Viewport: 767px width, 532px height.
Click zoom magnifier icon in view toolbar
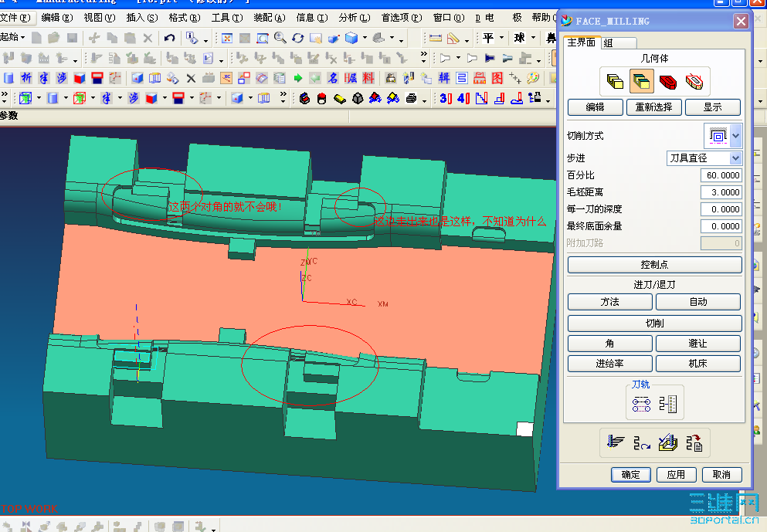pos(280,38)
